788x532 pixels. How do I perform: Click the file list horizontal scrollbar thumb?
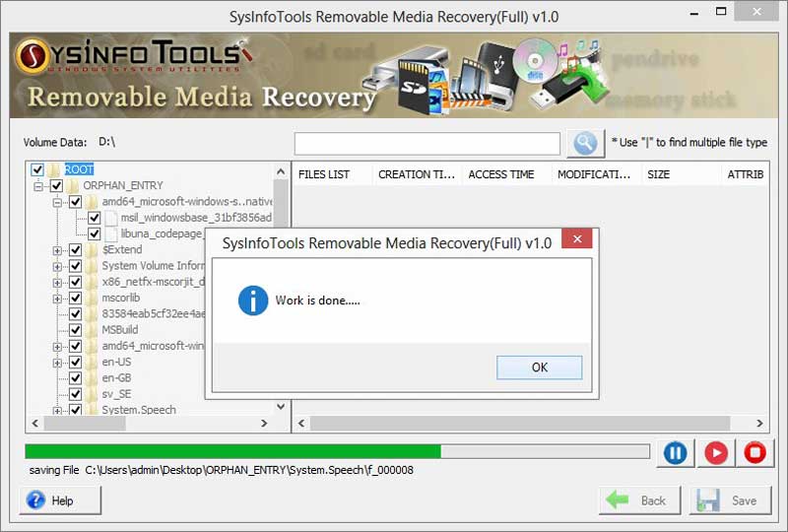click(x=520, y=424)
